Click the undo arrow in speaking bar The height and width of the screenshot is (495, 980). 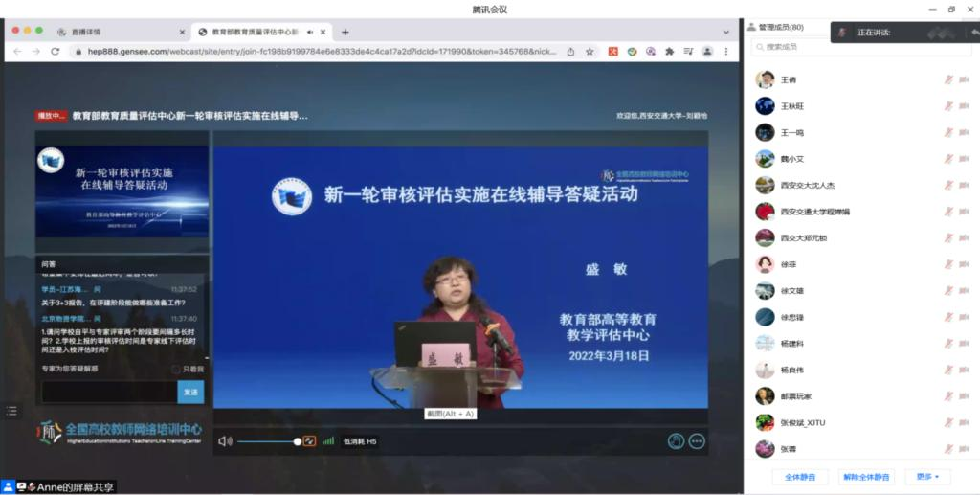click(x=974, y=33)
